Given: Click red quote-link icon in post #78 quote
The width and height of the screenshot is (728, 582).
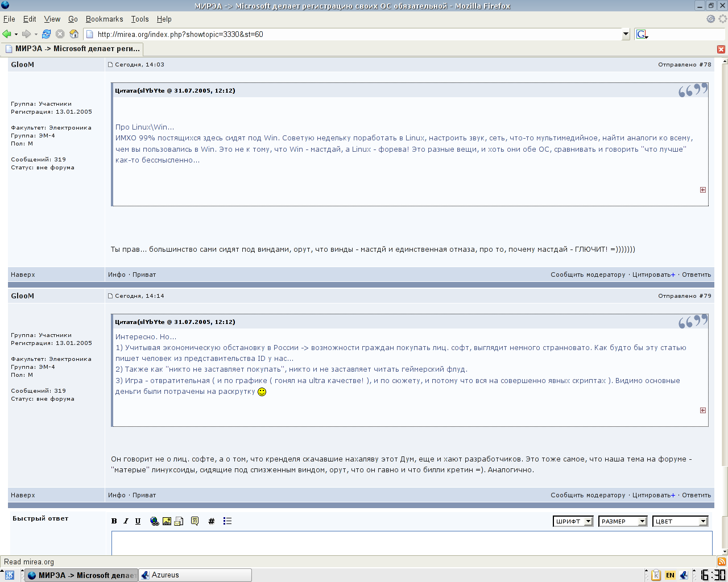Looking at the screenshot, I should (x=703, y=190).
